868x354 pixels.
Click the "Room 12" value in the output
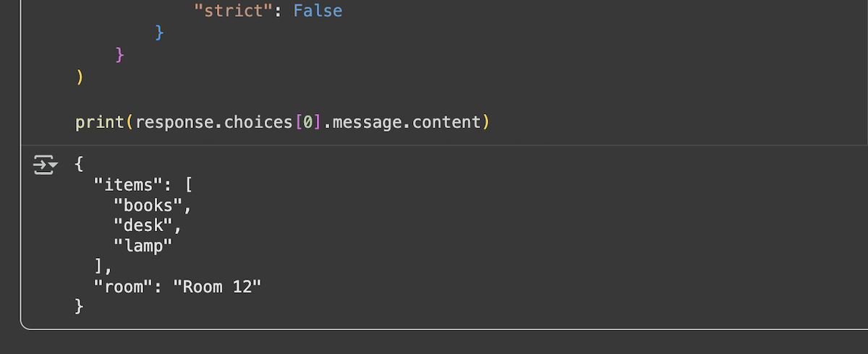click(216, 286)
